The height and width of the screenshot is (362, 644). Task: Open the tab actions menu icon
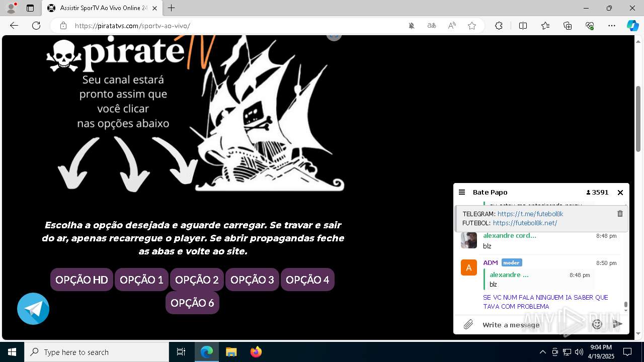[x=30, y=8]
